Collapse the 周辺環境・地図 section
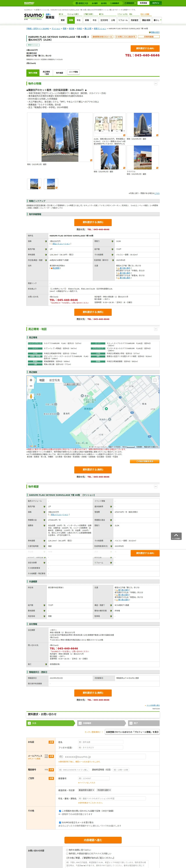Image resolution: width=186 pixels, height=868 pixels. point(156,329)
